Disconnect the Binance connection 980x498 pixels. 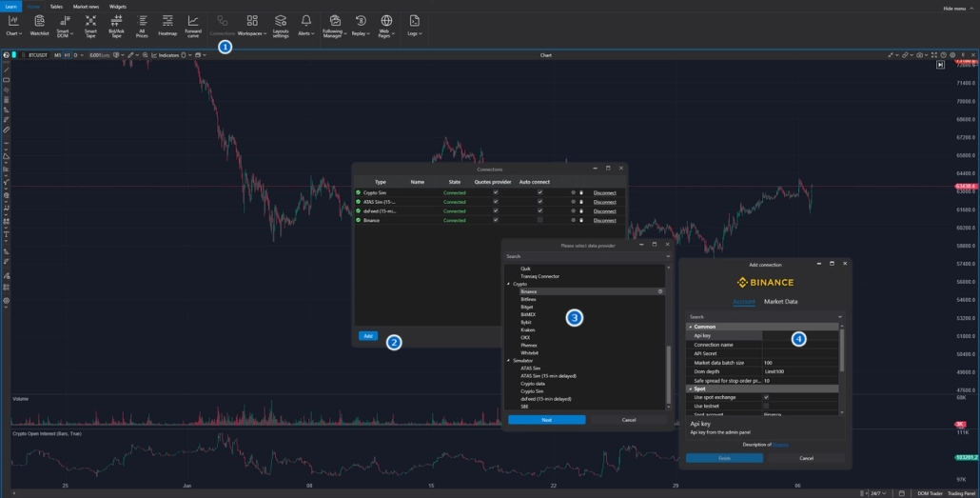click(604, 220)
